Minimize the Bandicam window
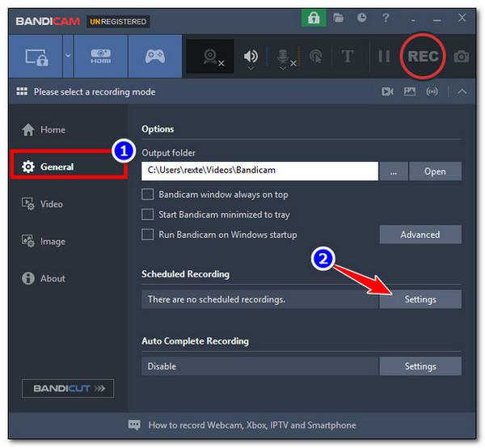The width and height of the screenshot is (485, 448). coord(437,20)
